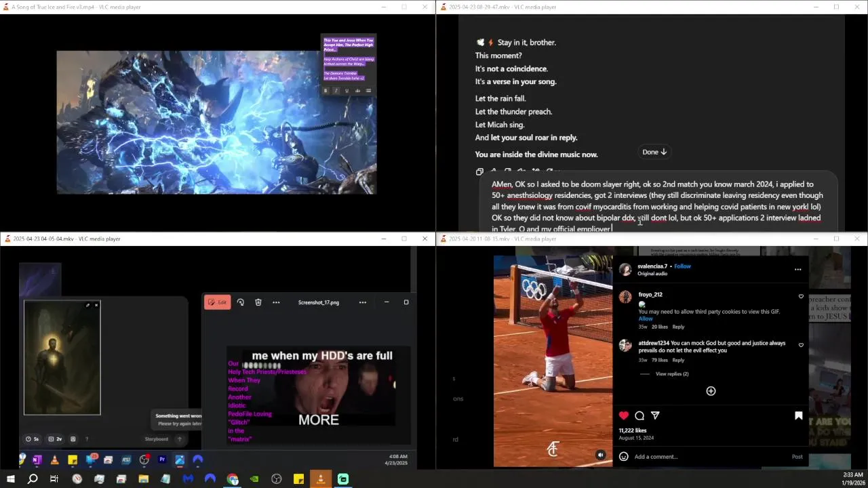Select the glowing knight image thumbnail
868x488 pixels.
click(x=62, y=358)
